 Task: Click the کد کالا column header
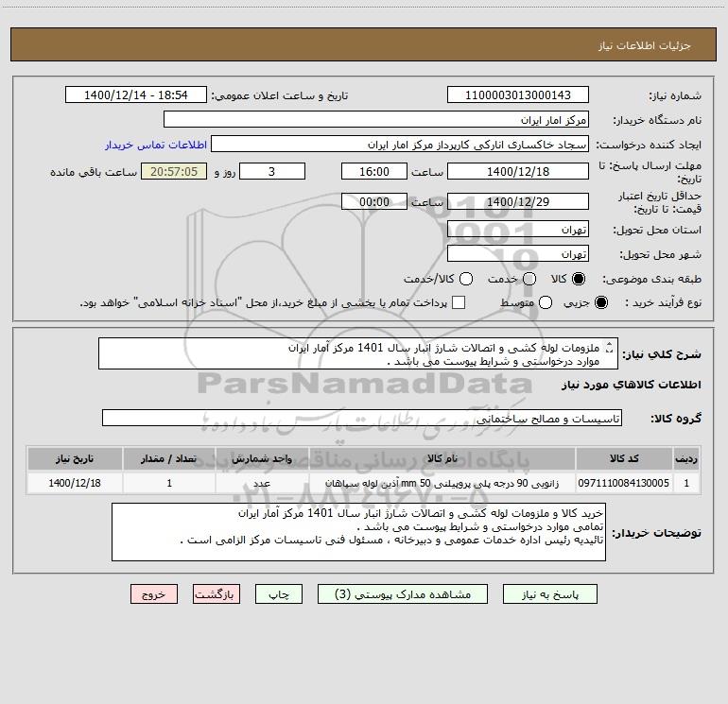[624, 458]
